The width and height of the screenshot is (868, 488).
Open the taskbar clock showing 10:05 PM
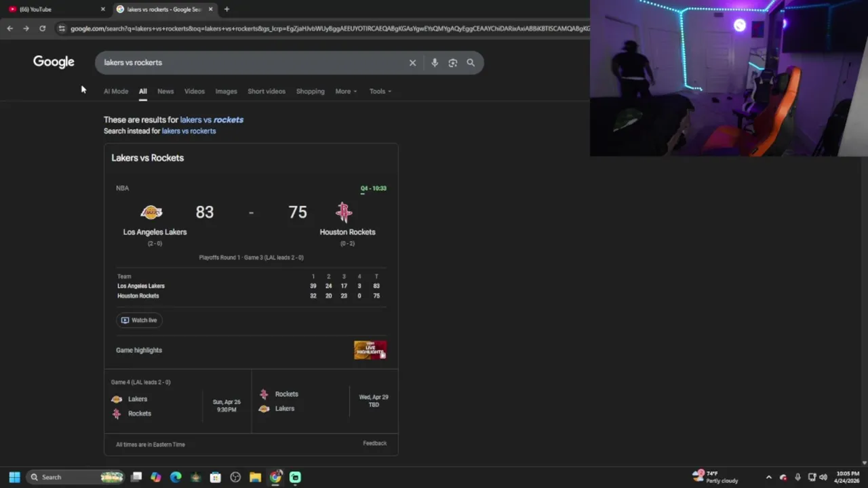click(x=847, y=477)
